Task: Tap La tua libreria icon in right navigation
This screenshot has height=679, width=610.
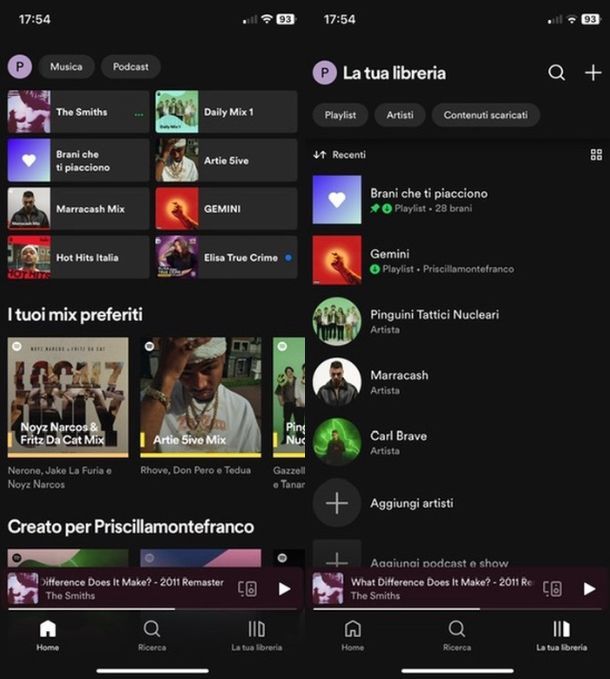Action: point(562,629)
